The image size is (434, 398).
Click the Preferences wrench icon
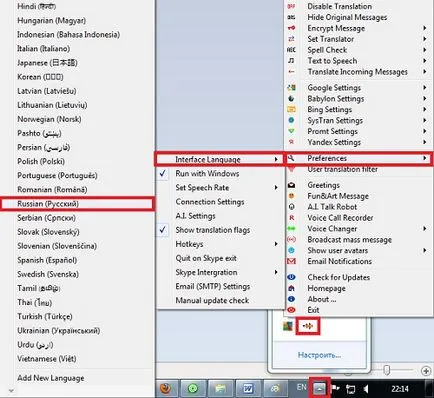click(291, 158)
